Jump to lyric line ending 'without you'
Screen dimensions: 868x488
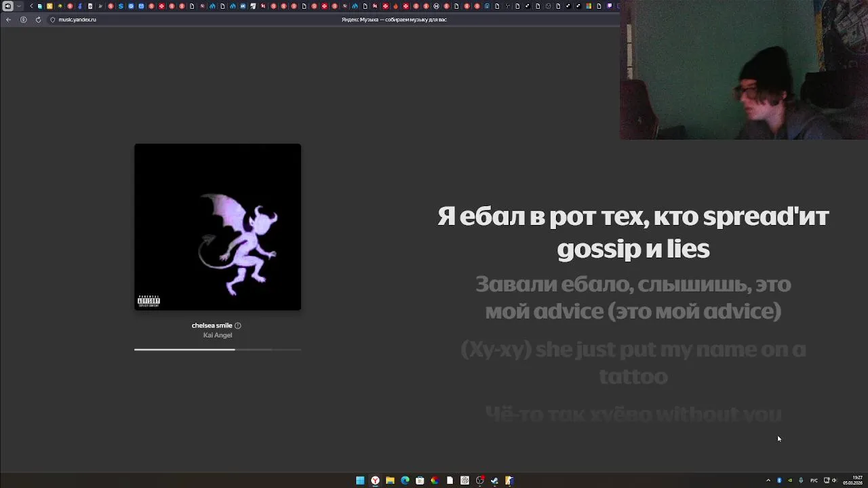633,413
